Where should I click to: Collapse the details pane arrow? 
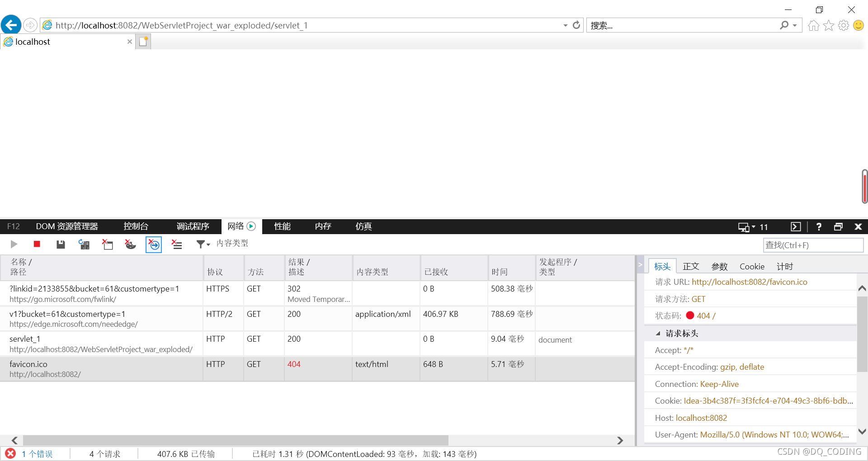tap(640, 264)
